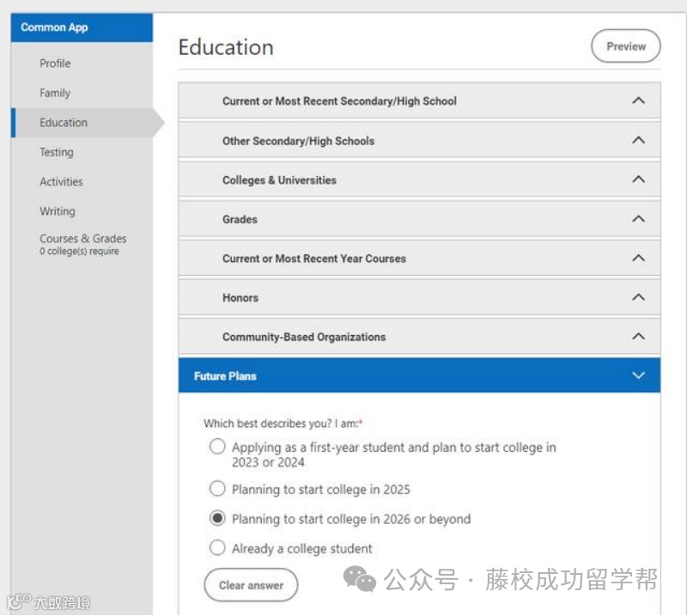Open the Family section
687x616 pixels.
[x=55, y=93]
